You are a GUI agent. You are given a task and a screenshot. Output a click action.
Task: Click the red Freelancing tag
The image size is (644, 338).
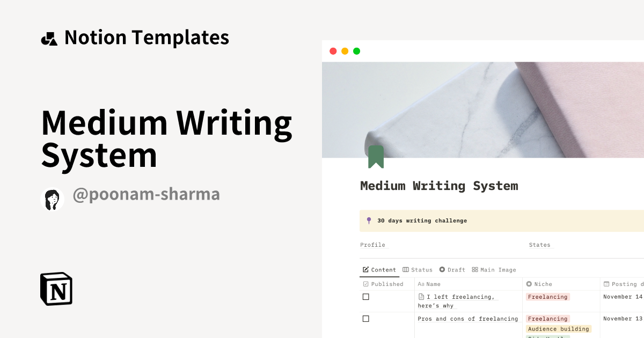547,297
